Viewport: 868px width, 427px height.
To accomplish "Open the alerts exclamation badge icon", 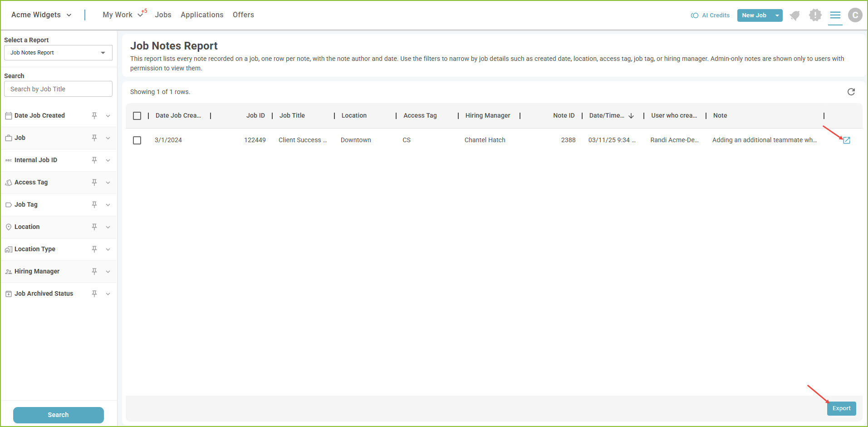I will [x=815, y=15].
